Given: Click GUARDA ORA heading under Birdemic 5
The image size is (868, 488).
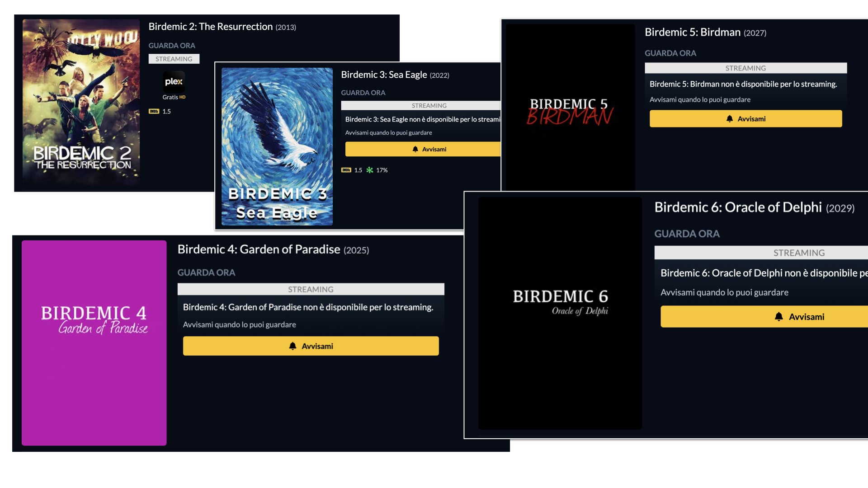Looking at the screenshot, I should [670, 53].
